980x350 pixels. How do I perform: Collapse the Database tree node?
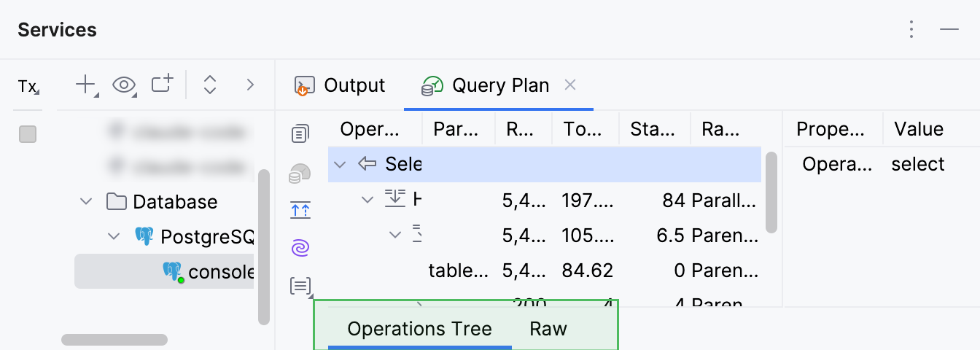[x=86, y=201]
